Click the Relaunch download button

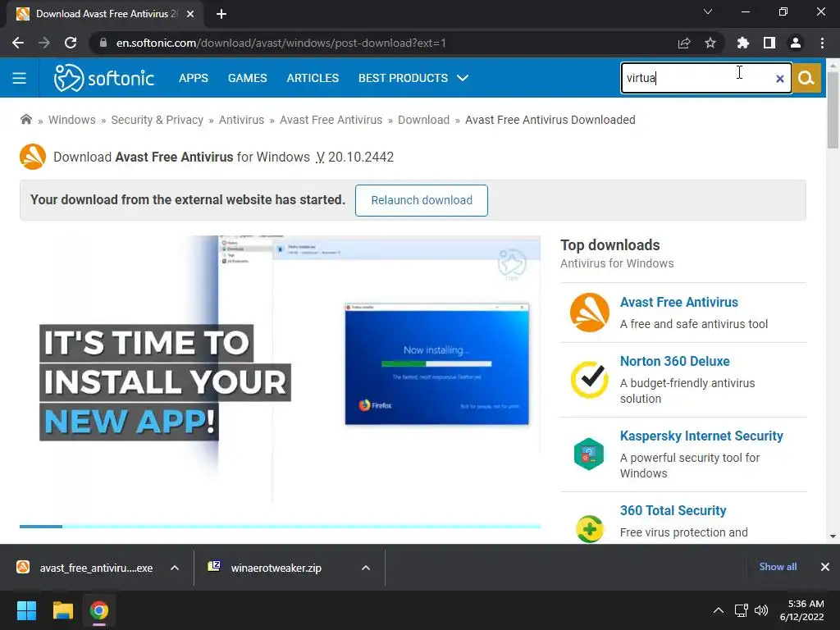click(x=422, y=200)
